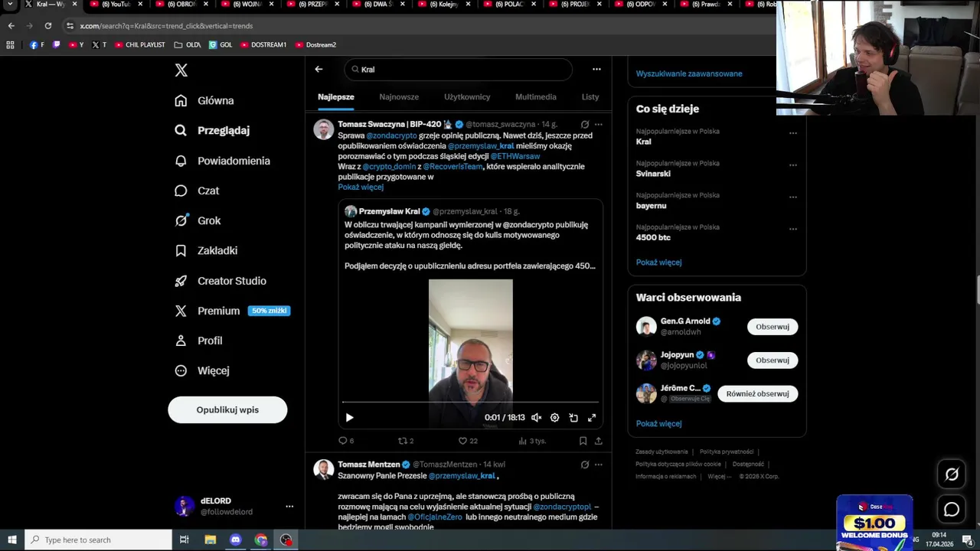980x551 pixels.
Task: Open CHIL PLAYLIST bookmark
Action: (140, 44)
